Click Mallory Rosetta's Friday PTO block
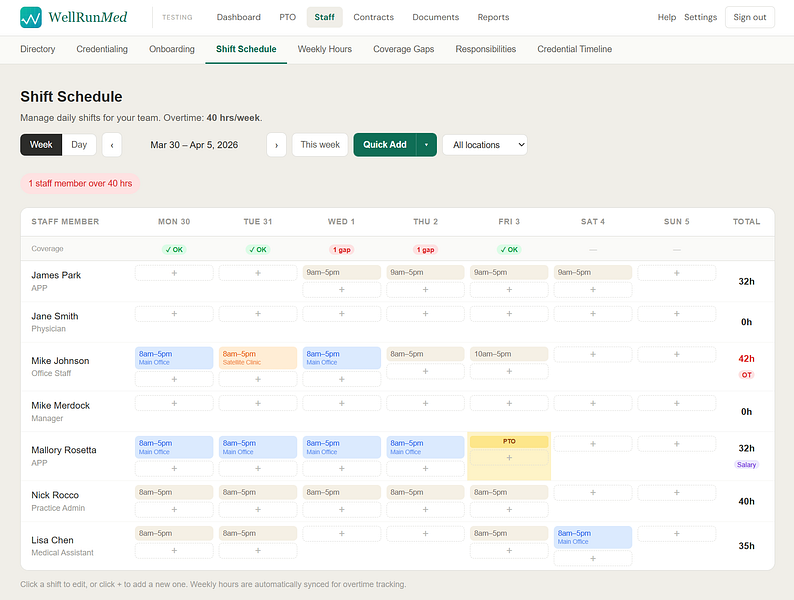 click(509, 442)
